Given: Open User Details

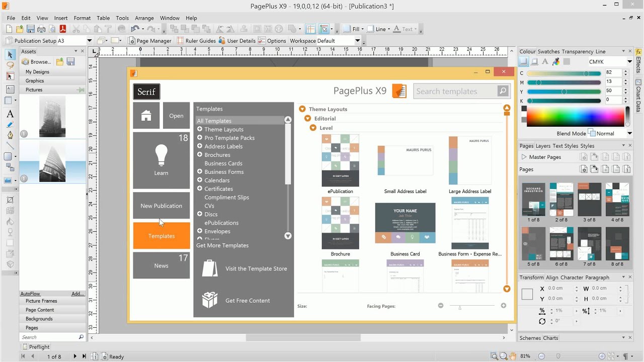Looking at the screenshot, I should 236,41.
